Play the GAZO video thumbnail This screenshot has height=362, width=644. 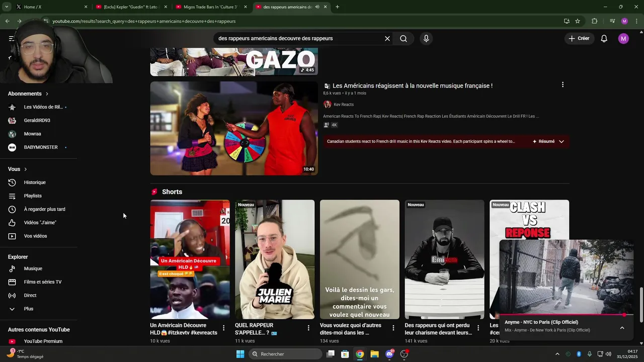(x=234, y=62)
